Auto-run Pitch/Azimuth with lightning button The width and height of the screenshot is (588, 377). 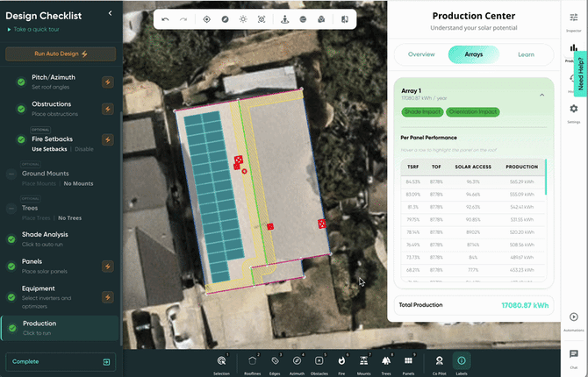click(108, 82)
